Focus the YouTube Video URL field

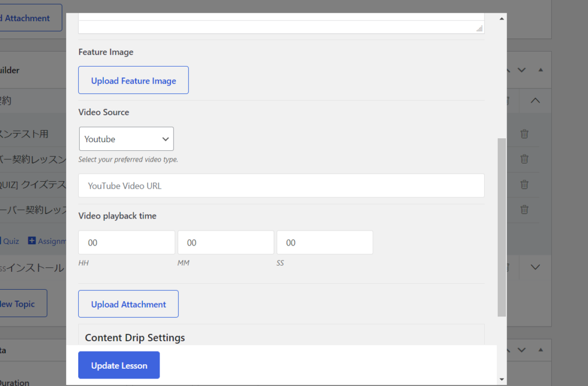pyautogui.click(x=281, y=186)
